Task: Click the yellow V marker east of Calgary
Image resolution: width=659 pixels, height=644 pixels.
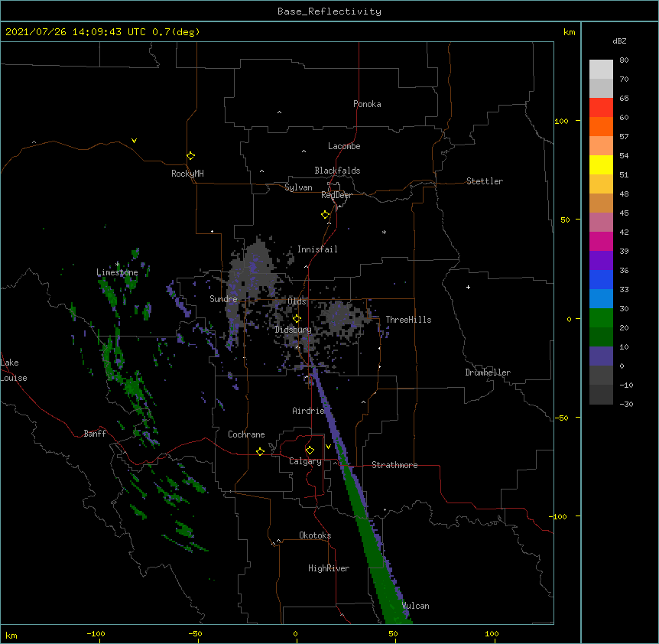Action: (x=328, y=447)
